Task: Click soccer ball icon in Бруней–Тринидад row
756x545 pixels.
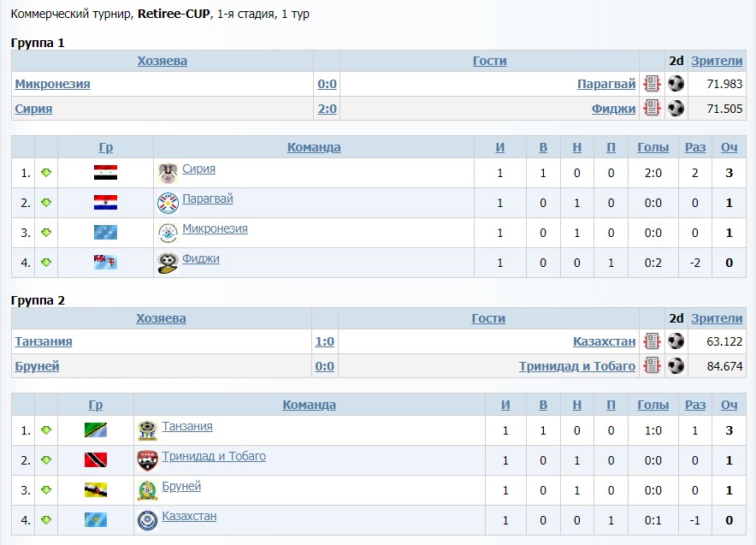Action: pyautogui.click(x=676, y=366)
